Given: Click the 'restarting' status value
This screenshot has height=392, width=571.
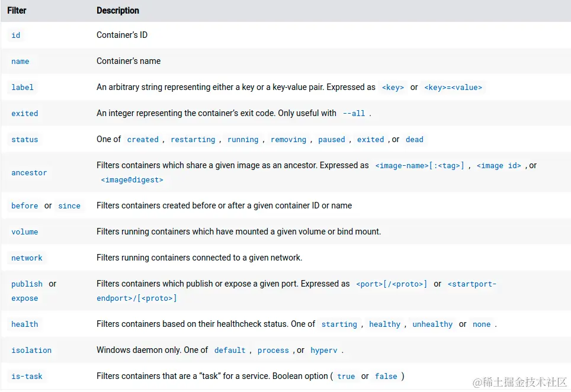Looking at the screenshot, I should point(193,140).
